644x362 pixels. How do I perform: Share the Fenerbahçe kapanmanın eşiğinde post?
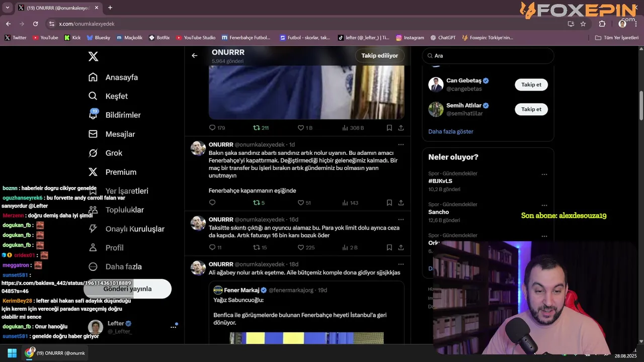pos(401,203)
